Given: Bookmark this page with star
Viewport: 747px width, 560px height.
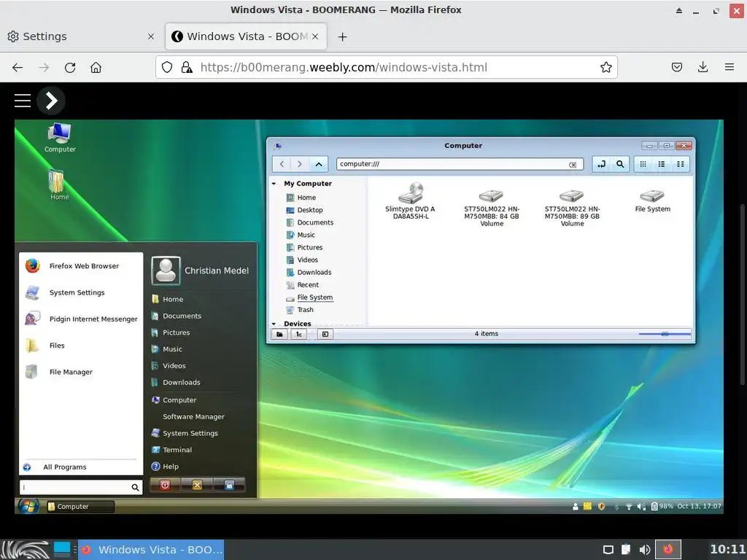Looking at the screenshot, I should 605,67.
